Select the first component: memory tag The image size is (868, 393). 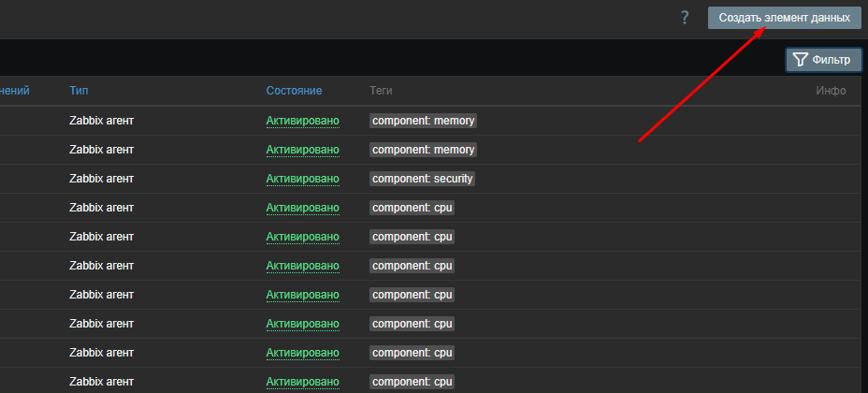click(423, 121)
